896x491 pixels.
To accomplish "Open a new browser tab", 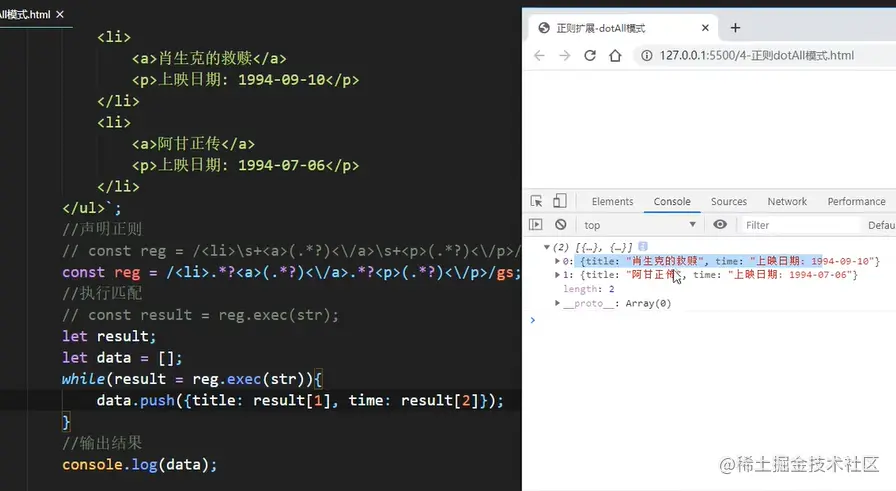I will coord(735,27).
